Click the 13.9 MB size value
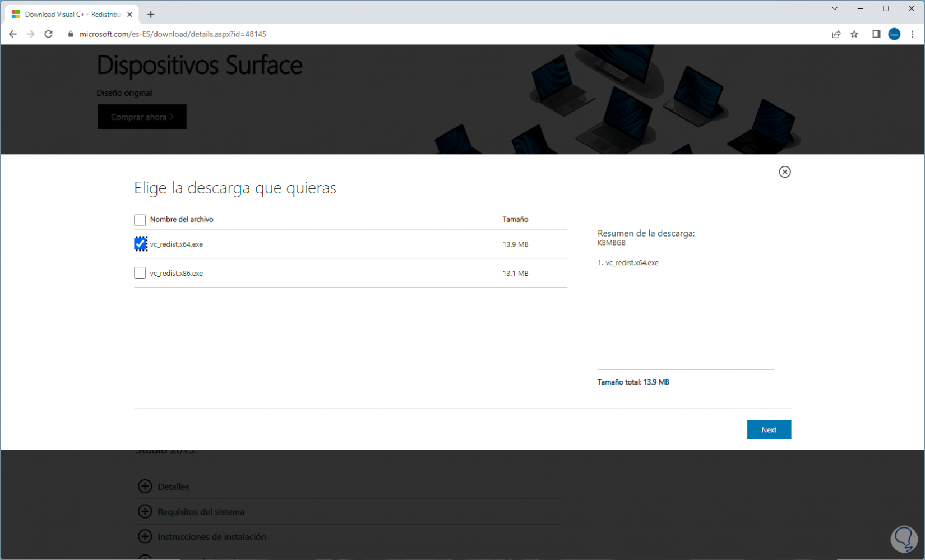 click(x=515, y=244)
